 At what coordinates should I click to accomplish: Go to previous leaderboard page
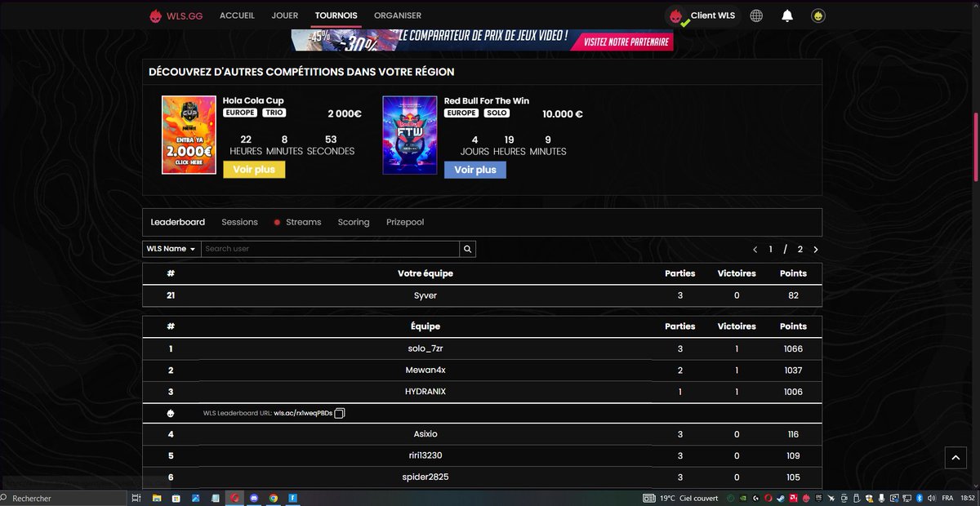click(x=755, y=250)
